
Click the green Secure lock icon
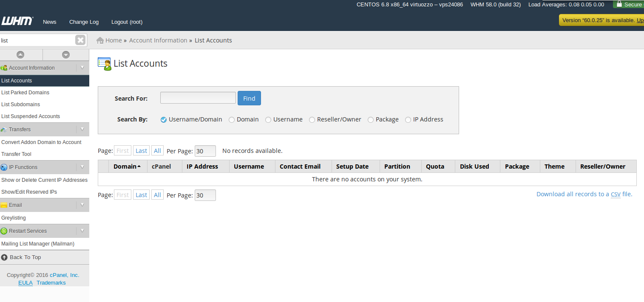coord(619,4)
